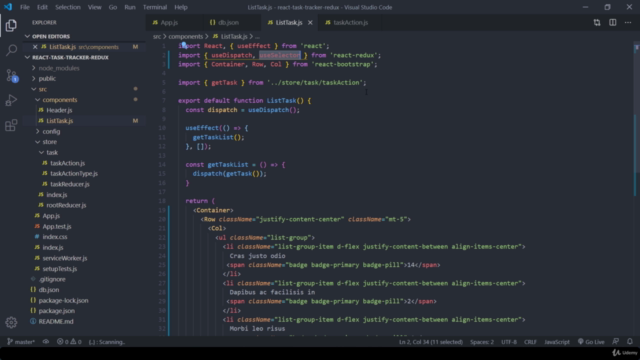
Task: Click the JavaScript language mode selector
Action: point(557,342)
